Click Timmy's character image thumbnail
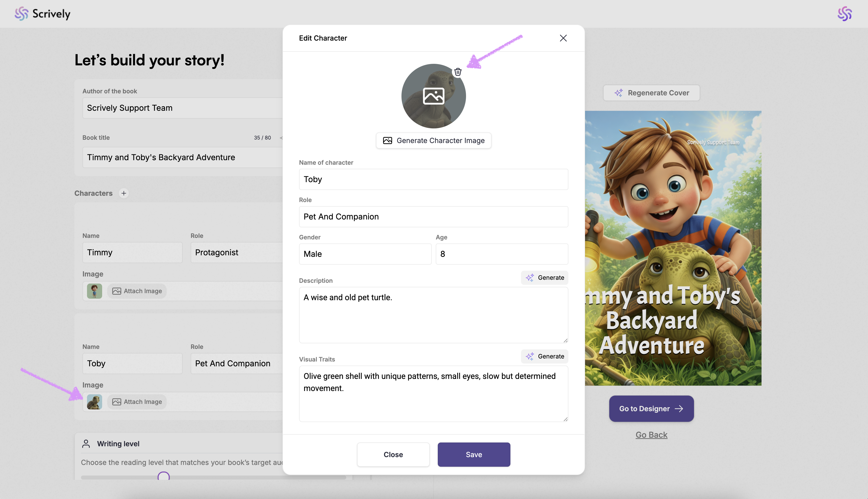The image size is (868, 499). click(x=94, y=291)
